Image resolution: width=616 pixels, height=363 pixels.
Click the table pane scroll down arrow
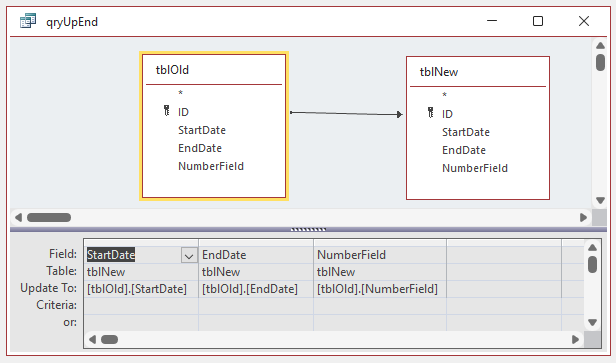[600, 200]
